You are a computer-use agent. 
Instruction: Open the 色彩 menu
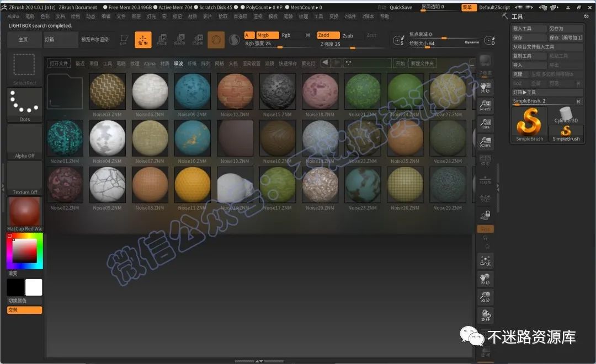45,17
